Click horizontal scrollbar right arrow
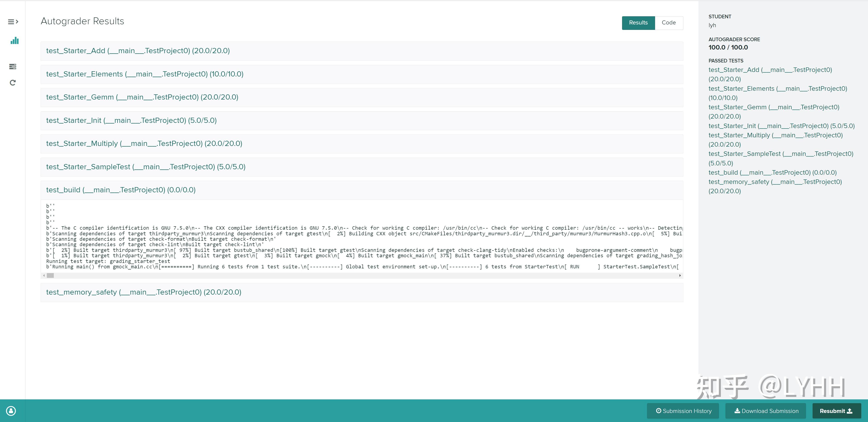Screen dimensions: 868x422 click(680, 276)
